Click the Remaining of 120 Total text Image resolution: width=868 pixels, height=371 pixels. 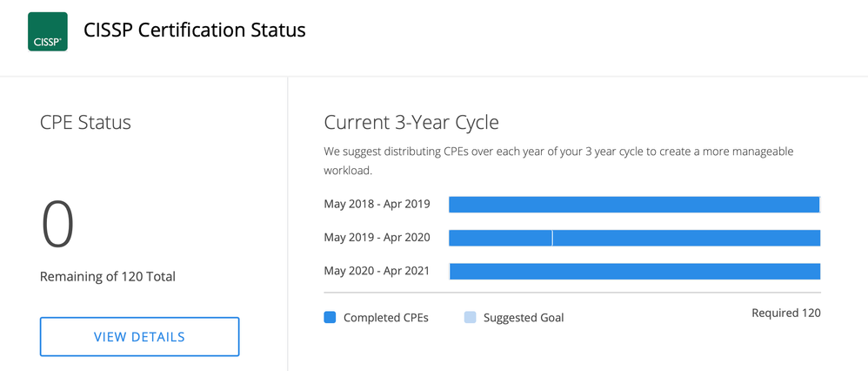click(108, 277)
